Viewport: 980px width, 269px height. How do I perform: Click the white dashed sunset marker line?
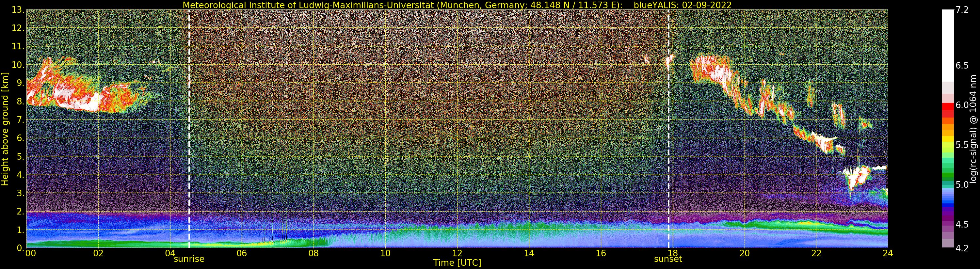coord(668,129)
